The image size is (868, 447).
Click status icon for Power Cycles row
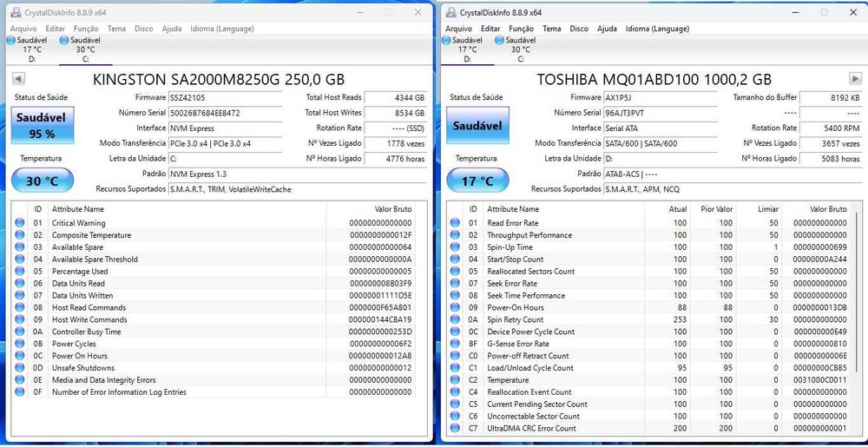20,344
